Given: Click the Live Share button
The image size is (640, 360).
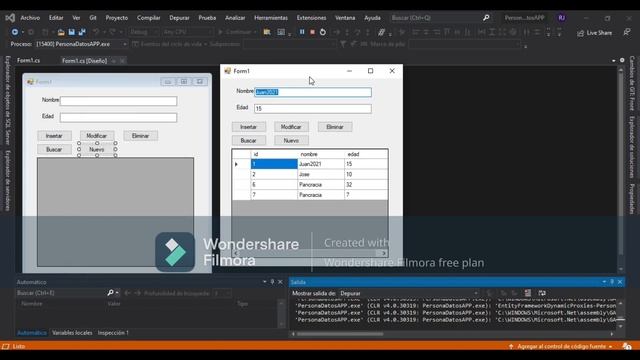Looking at the screenshot, I should click(x=595, y=33).
